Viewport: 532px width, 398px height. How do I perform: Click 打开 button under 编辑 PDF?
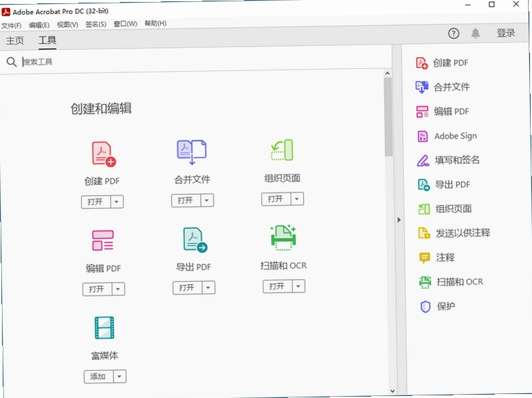coord(98,289)
